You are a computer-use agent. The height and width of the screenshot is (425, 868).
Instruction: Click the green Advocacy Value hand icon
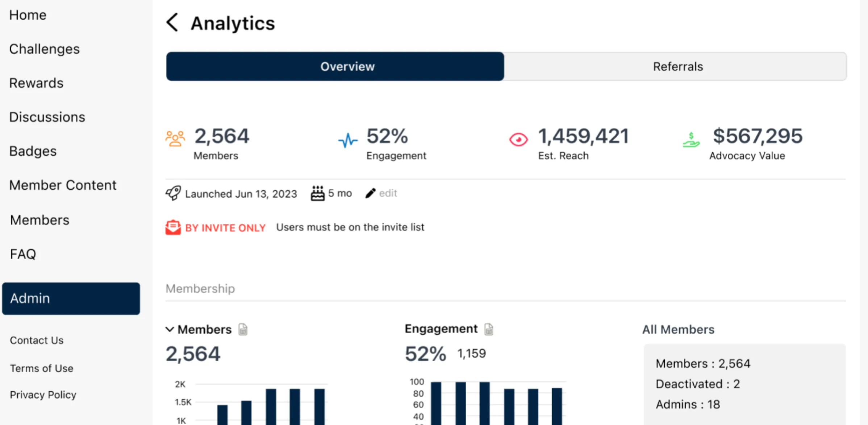[x=691, y=140]
